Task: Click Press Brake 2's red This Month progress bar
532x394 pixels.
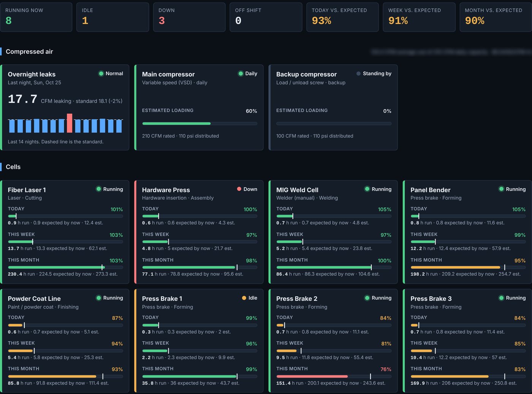Action: click(x=334, y=377)
